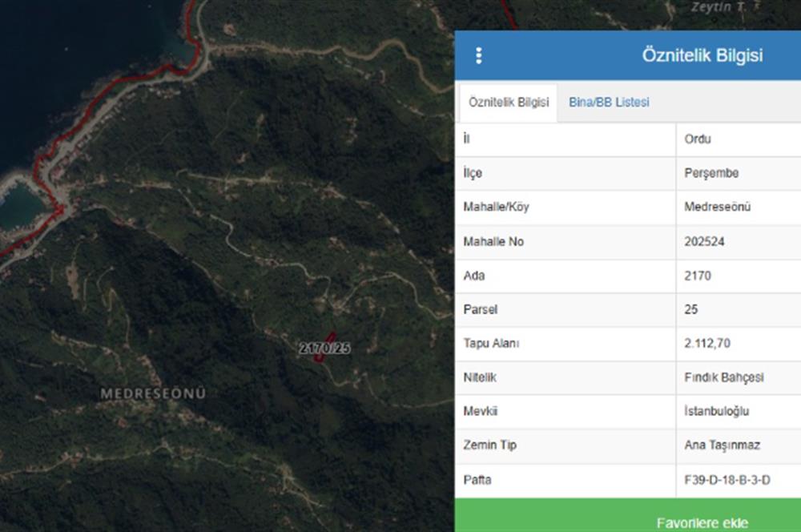Click the Öznitelik Bilgisi panel header title

702,55
